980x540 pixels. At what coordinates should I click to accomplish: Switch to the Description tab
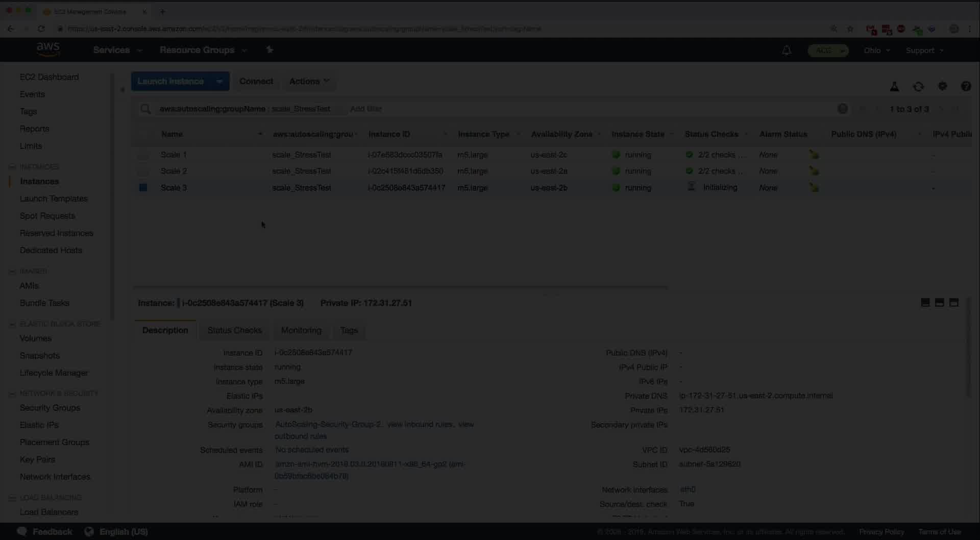coord(165,330)
